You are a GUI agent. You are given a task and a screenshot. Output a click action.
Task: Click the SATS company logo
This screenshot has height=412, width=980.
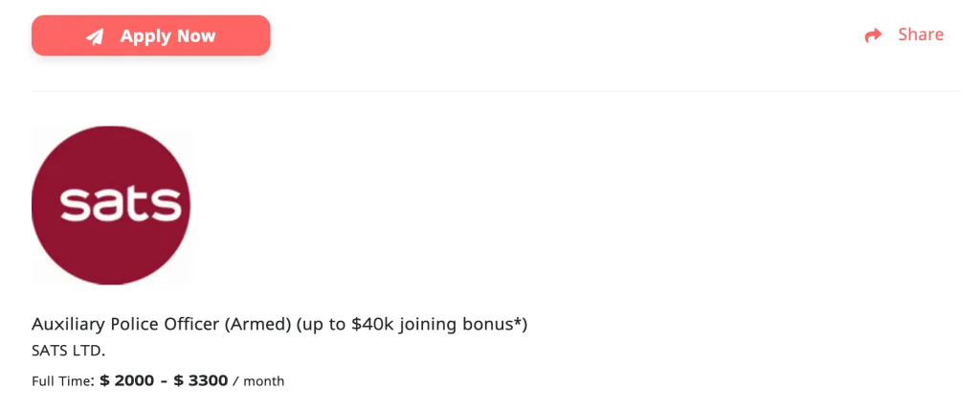pyautogui.click(x=111, y=205)
